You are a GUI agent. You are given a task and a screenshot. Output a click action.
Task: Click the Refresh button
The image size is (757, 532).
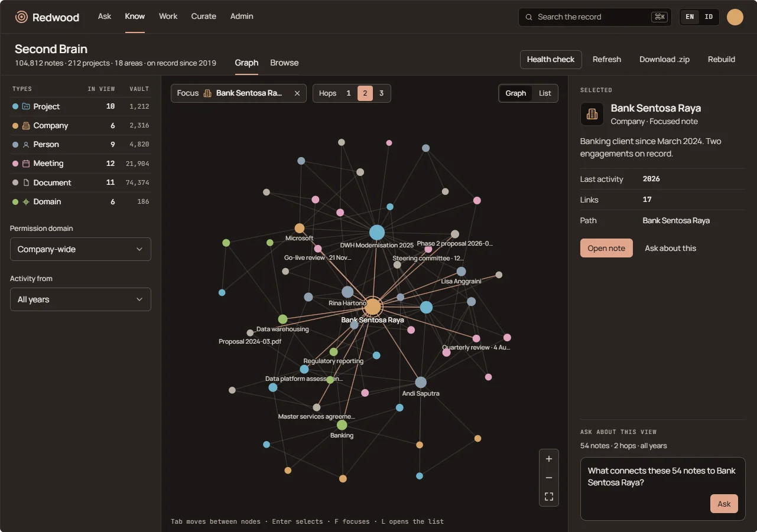tap(607, 60)
